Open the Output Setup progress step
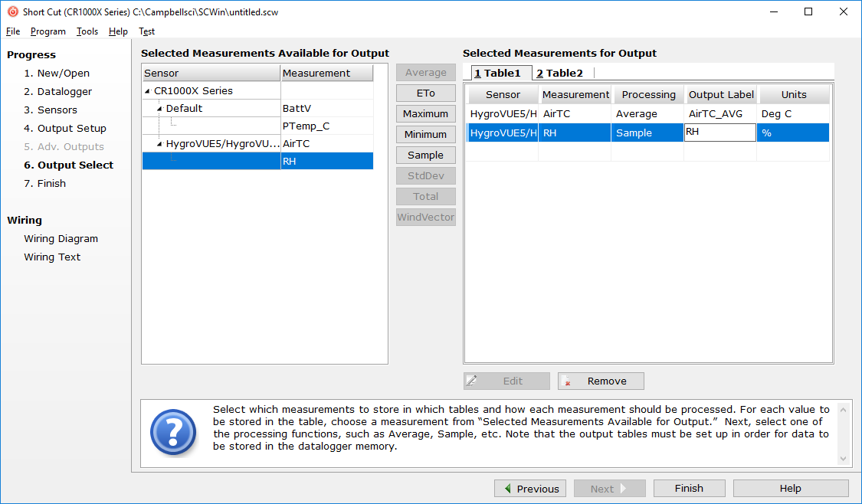This screenshot has height=504, width=862. pos(64,129)
